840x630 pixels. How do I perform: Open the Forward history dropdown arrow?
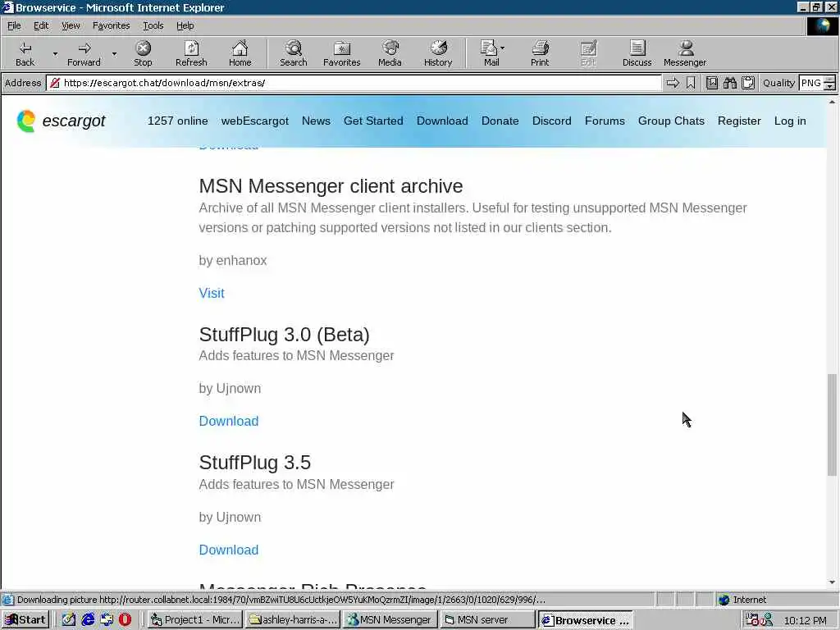pyautogui.click(x=114, y=53)
